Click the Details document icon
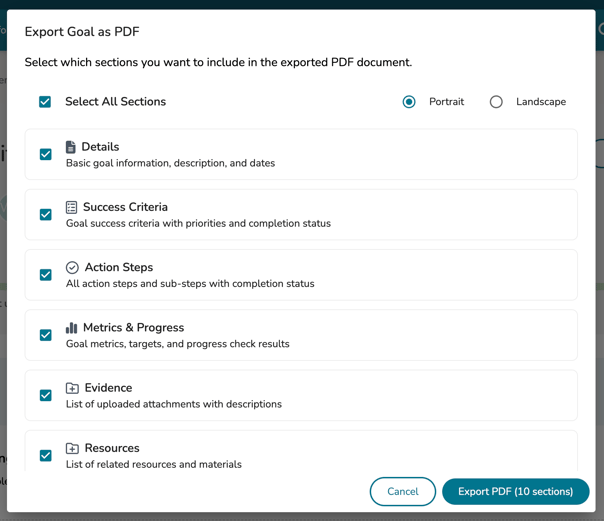 coord(71,147)
